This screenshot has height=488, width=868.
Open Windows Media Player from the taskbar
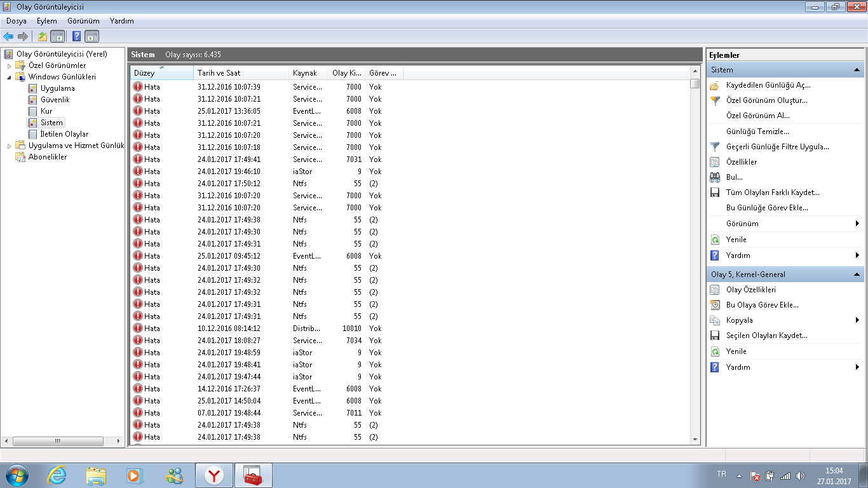(x=134, y=475)
